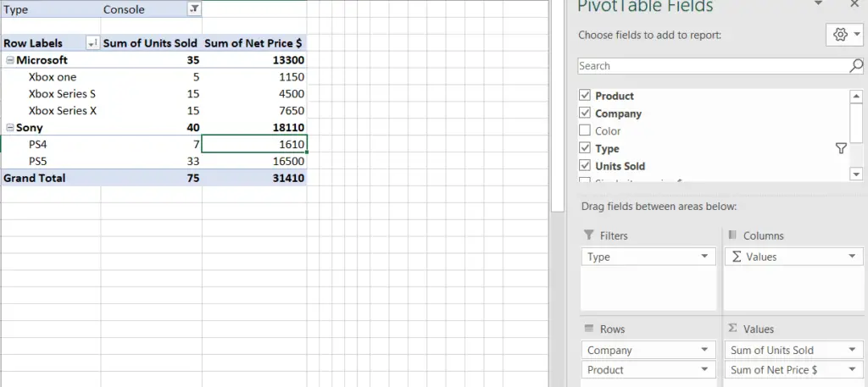
Task: Select the cell with value 4500
Action: [x=254, y=94]
